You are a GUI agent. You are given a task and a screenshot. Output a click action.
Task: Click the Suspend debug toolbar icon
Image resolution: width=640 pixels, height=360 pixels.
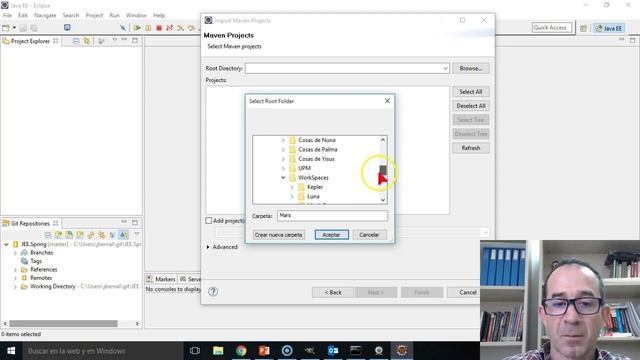pyautogui.click(x=148, y=28)
